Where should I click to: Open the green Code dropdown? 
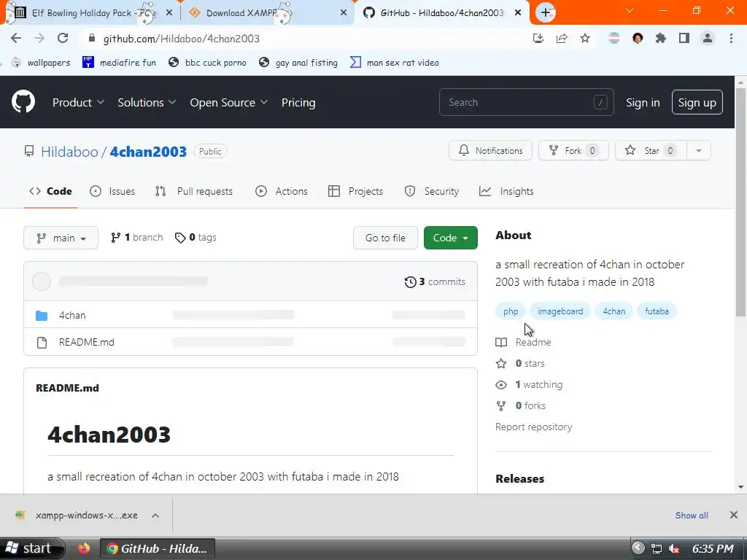(x=450, y=238)
